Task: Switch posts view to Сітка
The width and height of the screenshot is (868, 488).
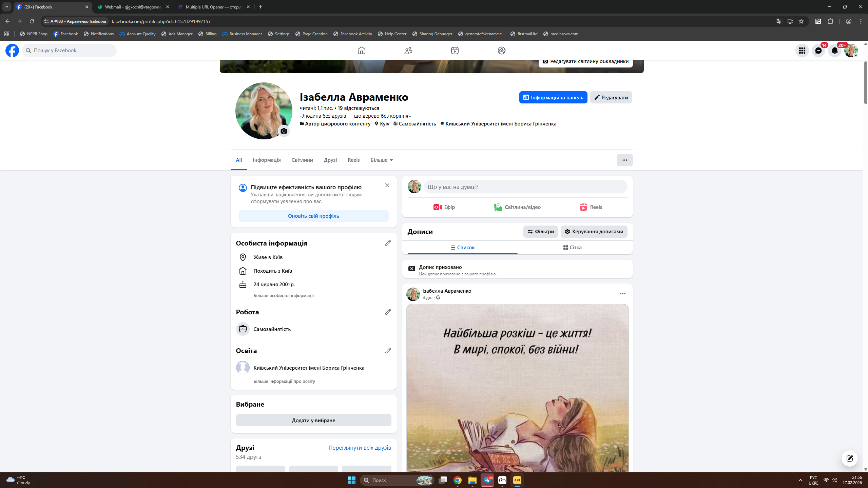Action: click(x=572, y=248)
